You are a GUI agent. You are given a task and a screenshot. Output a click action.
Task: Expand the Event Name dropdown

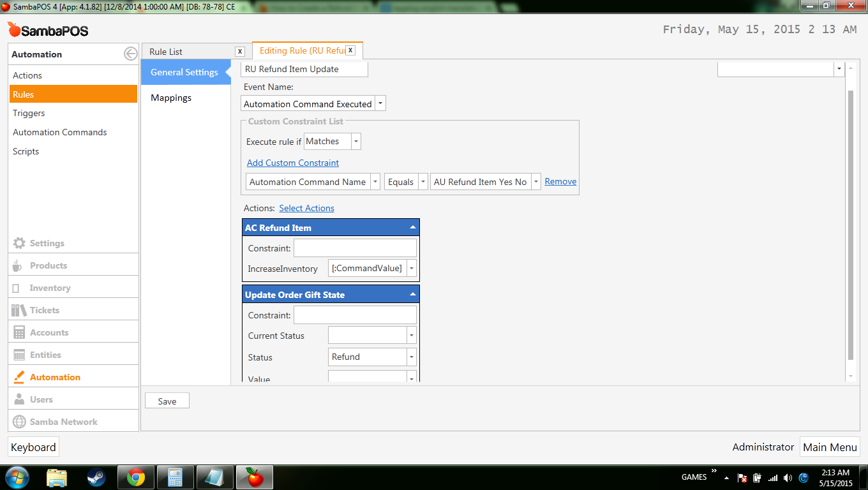[x=380, y=104]
